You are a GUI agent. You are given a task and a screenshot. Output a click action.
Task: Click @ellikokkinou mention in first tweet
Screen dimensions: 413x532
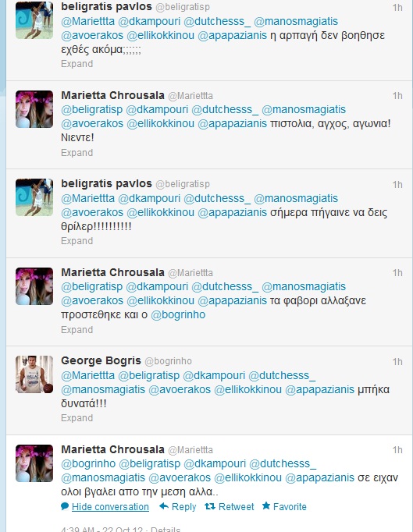pos(160,35)
